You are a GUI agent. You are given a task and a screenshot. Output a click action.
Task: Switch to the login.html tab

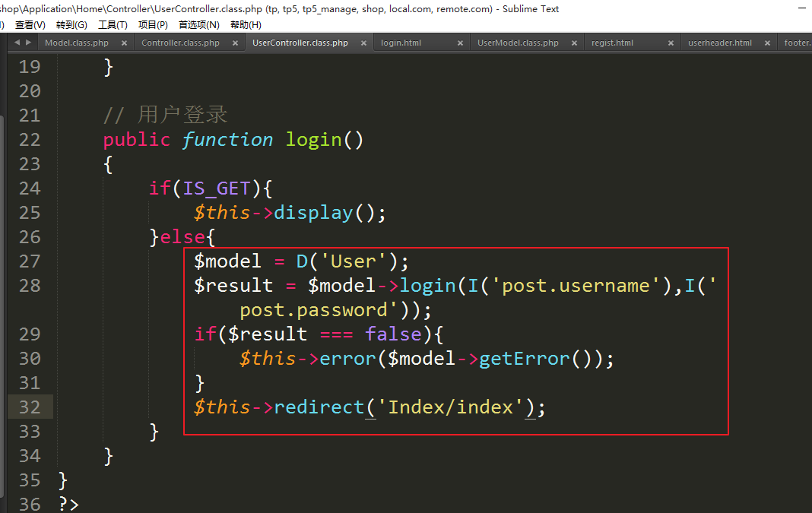[x=401, y=43]
